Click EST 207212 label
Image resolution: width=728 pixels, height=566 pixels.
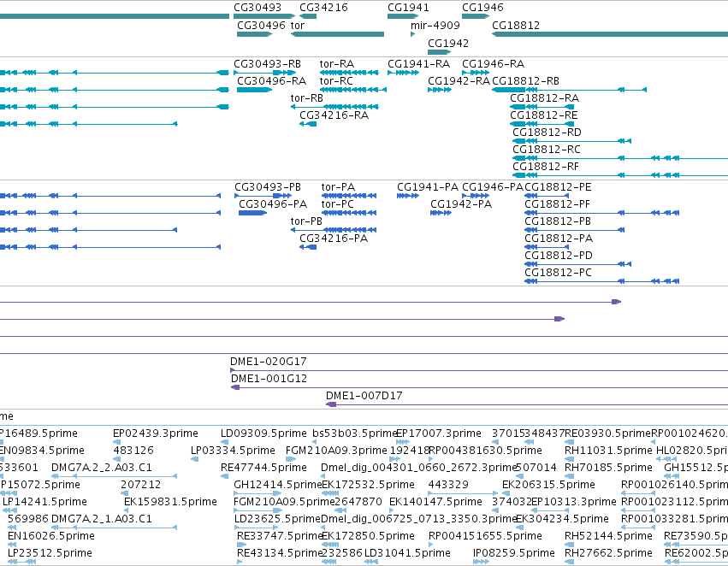click(x=140, y=486)
